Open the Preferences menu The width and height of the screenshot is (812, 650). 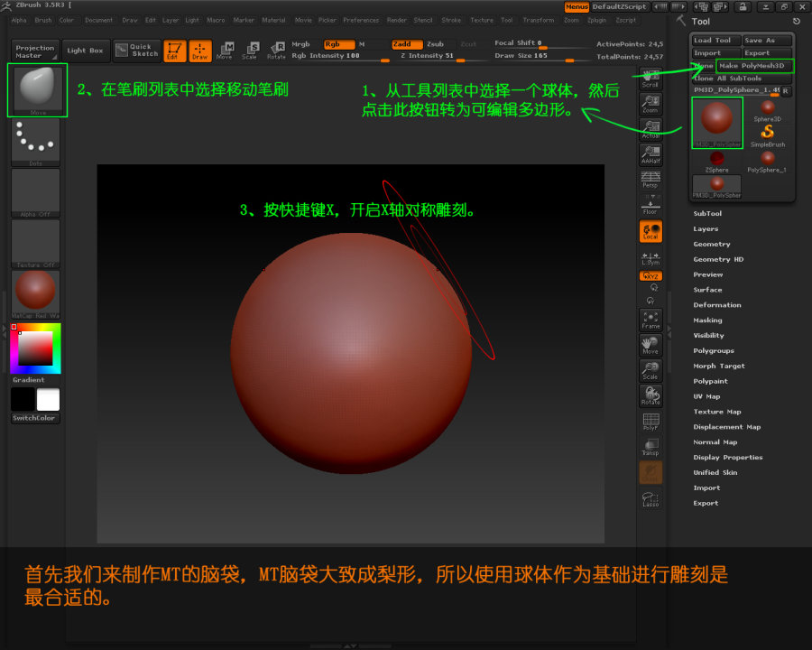click(361, 20)
